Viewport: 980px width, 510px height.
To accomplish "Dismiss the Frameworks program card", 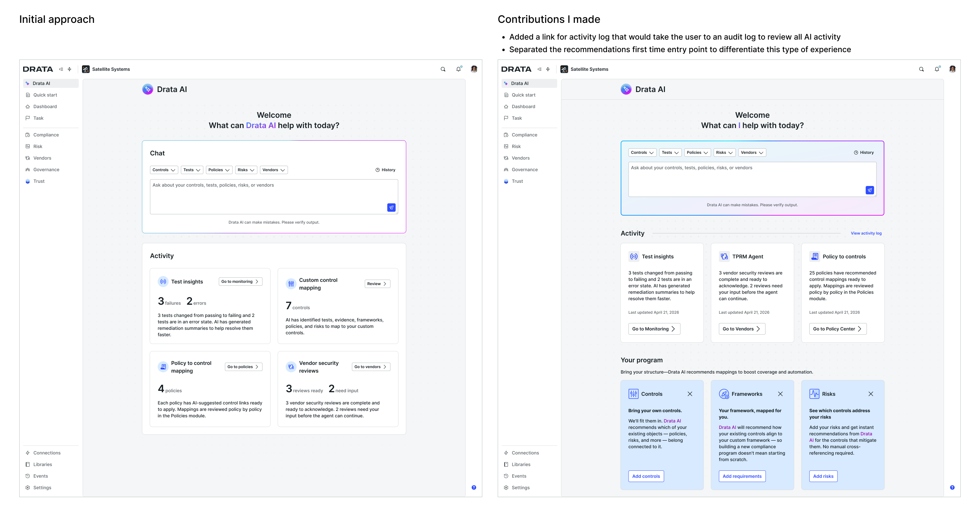I will pos(780,394).
